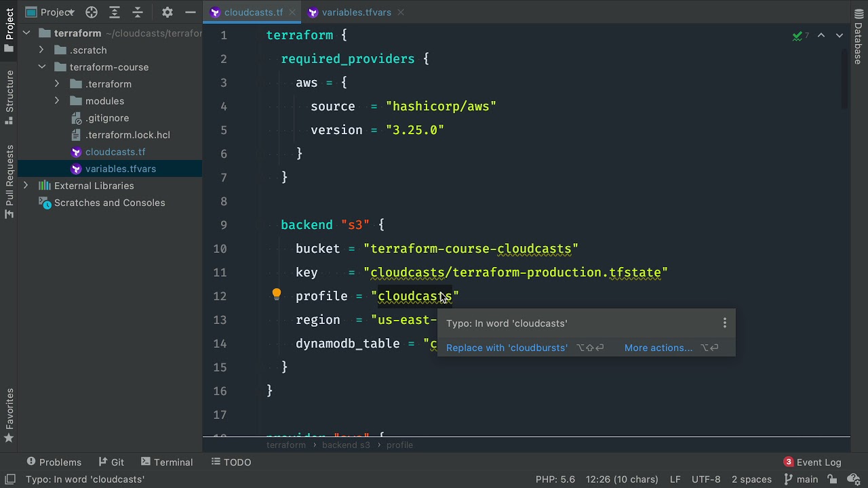Viewport: 868px width, 488px height.
Task: Close the cloudcasts.tf tab
Action: 293,12
